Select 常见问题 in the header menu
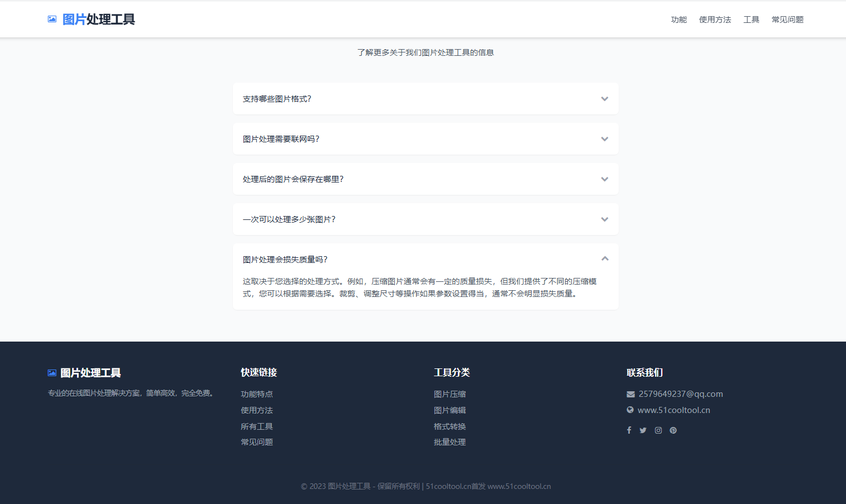Image resolution: width=846 pixels, height=504 pixels. [x=787, y=20]
